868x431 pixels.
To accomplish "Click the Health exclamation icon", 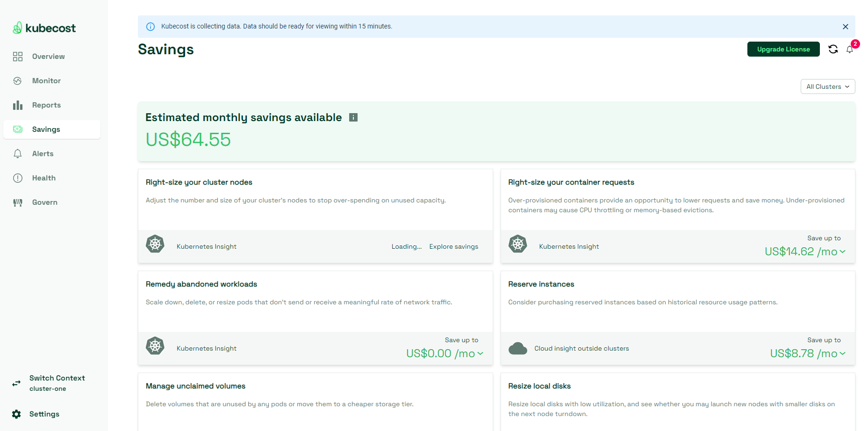I will pos(18,178).
